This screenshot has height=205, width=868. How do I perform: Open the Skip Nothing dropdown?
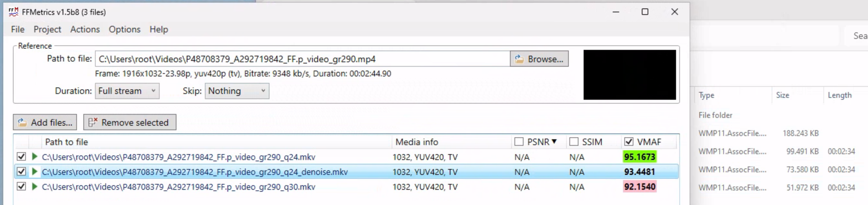237,91
